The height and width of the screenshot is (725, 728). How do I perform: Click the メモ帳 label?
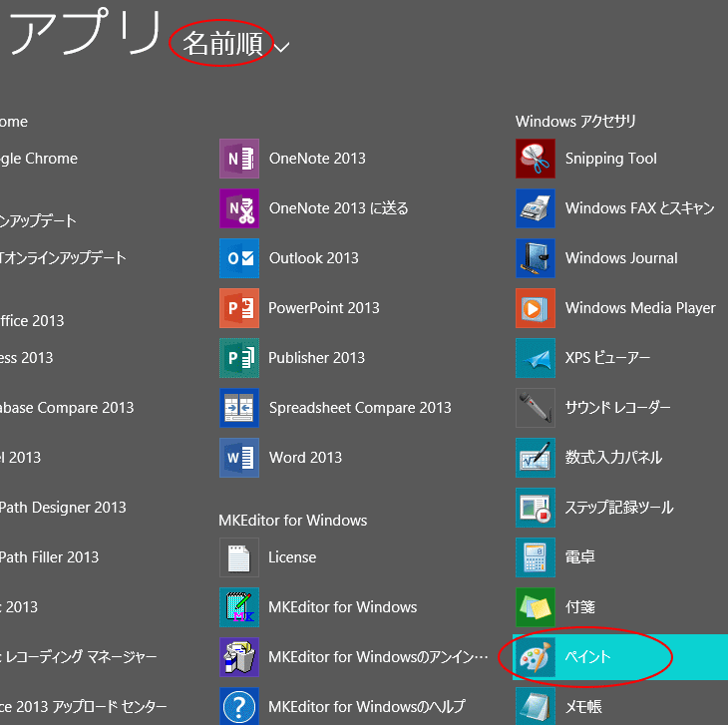click(583, 706)
